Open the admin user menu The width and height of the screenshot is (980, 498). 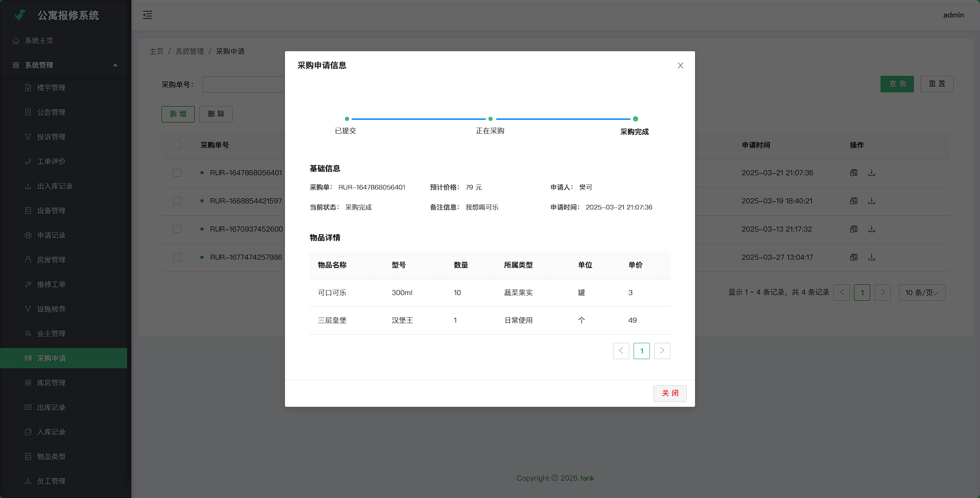click(x=953, y=15)
